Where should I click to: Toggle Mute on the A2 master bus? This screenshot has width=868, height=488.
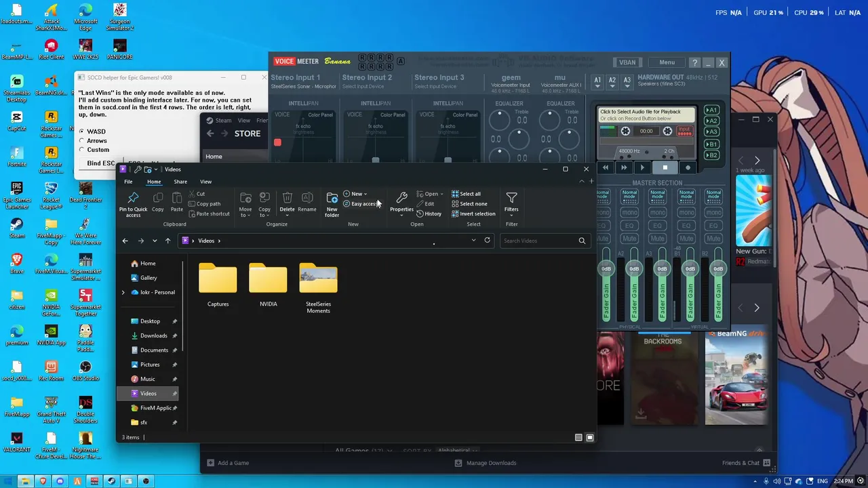(629, 239)
